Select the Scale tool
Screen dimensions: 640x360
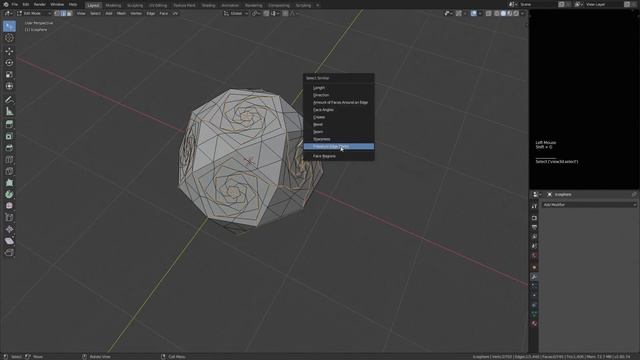(x=9, y=75)
